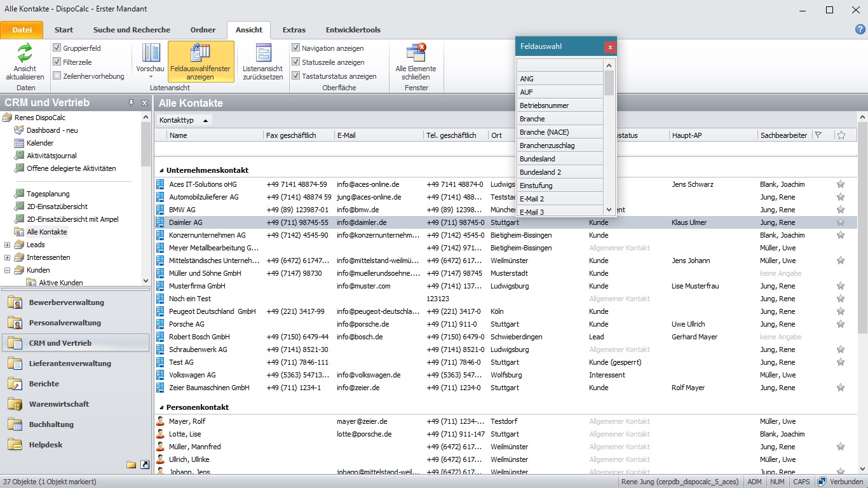Click Alle Elemente schließen icon

point(416,53)
